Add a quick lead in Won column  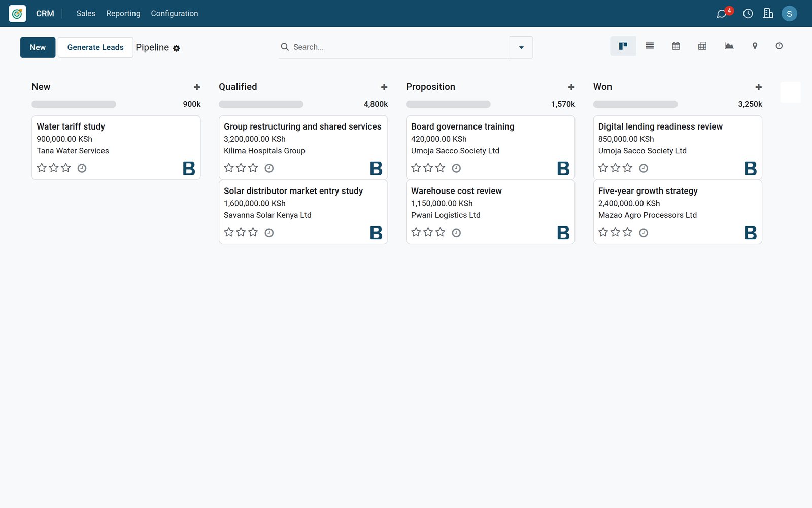click(x=759, y=87)
